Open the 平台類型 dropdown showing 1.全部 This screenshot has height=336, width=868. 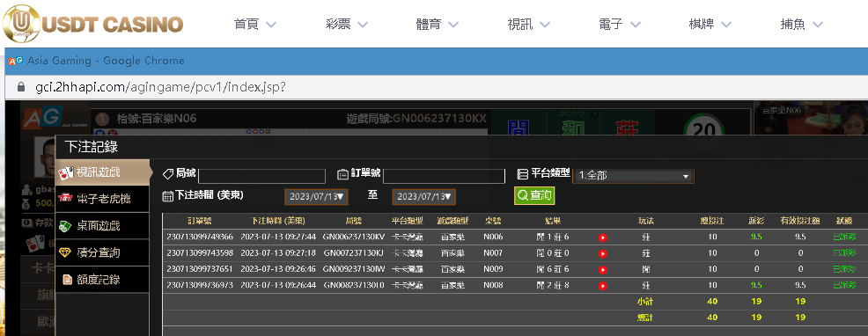click(x=633, y=176)
